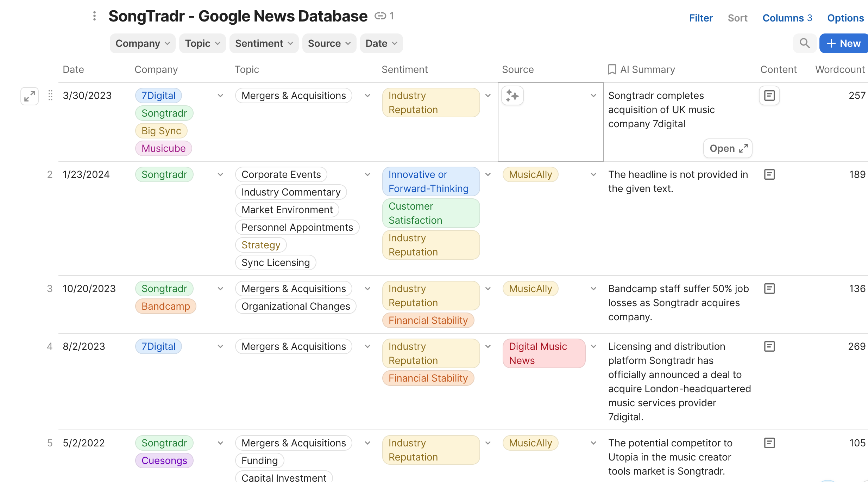Expand the Sentiment filter dropdown
This screenshot has height=482, width=868.
(264, 43)
